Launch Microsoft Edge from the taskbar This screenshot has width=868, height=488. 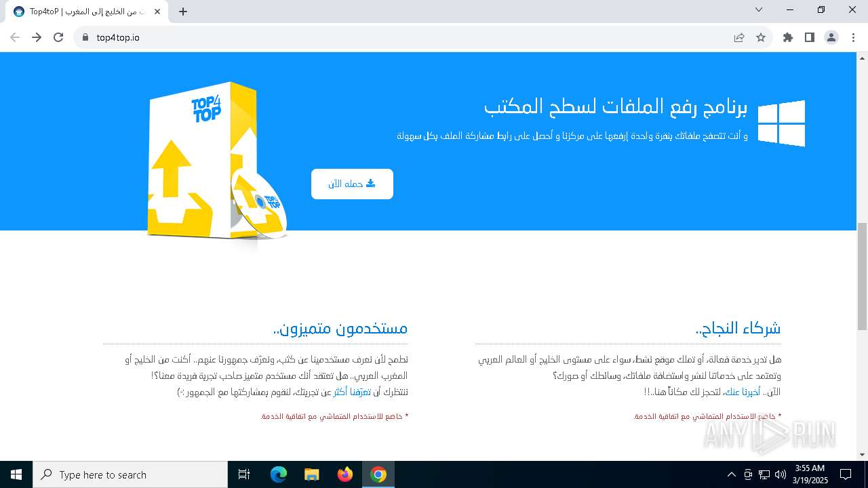pos(279,474)
